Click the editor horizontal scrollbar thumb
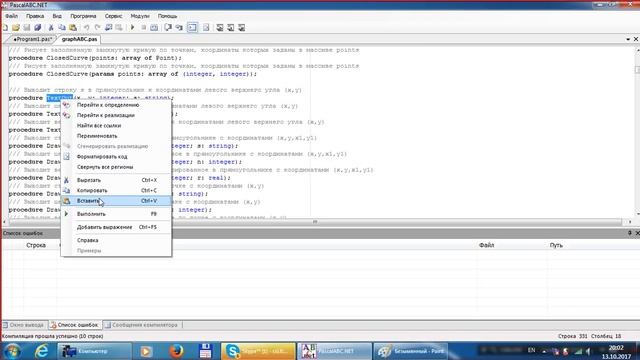 point(315,222)
